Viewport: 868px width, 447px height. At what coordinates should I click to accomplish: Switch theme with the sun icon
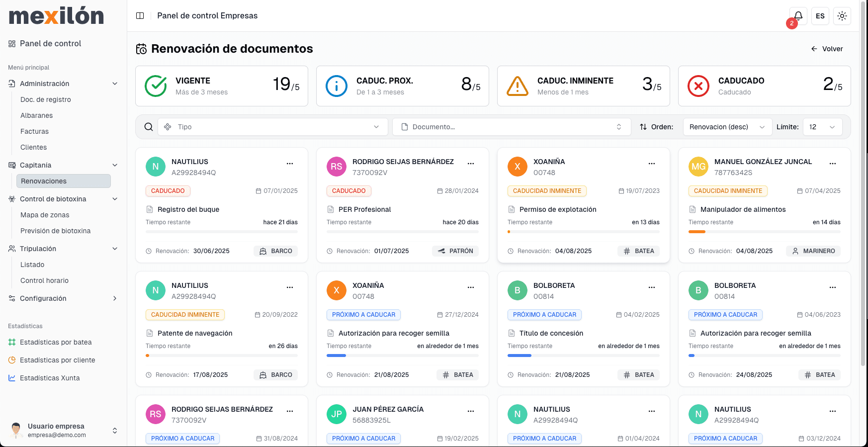842,16
